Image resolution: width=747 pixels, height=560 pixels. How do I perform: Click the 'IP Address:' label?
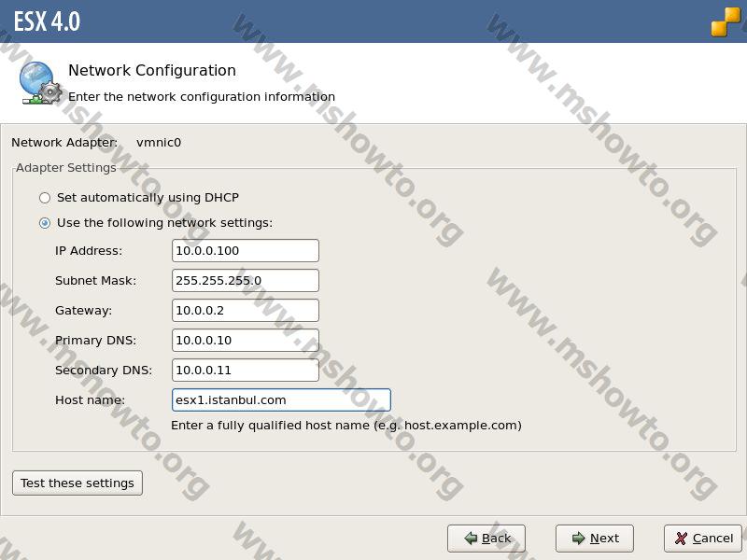click(89, 250)
